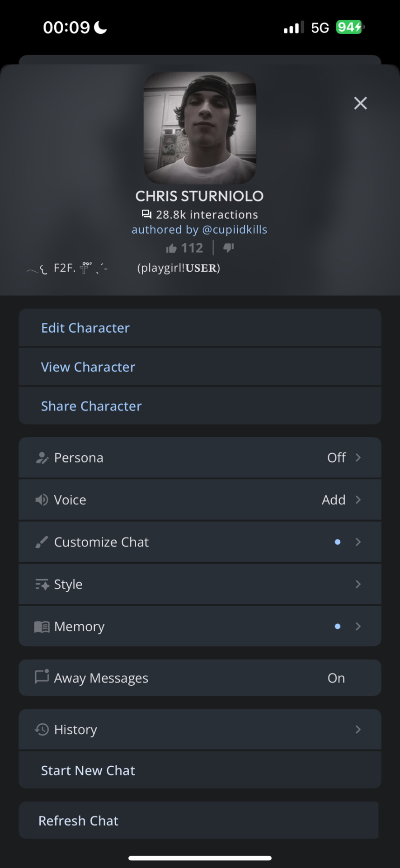This screenshot has width=400, height=868.
Task: Close the character options sheet
Action: pos(360,103)
